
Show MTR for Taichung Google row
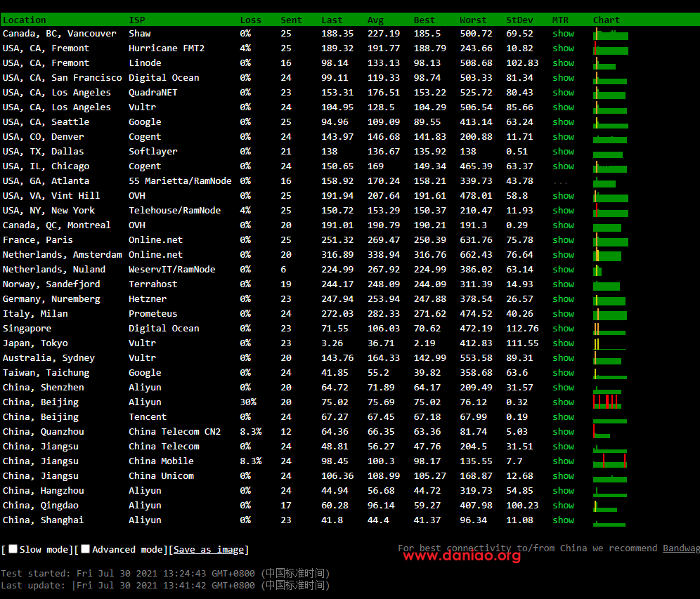(563, 372)
